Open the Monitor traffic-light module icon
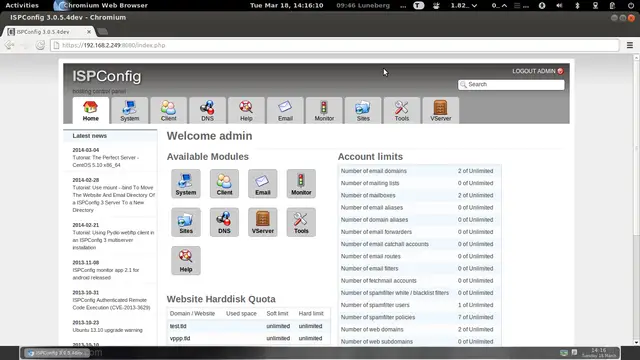This screenshot has width=640, height=360. (x=301, y=184)
